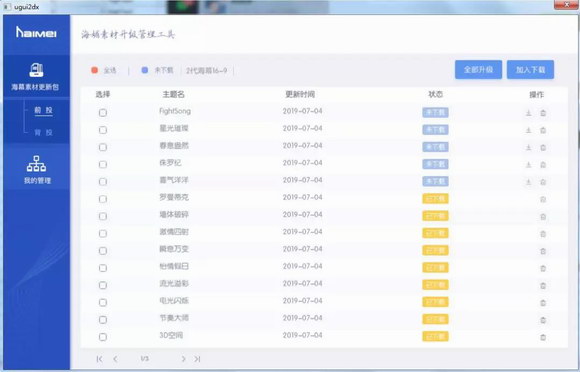Delete the 3D空间 theme using its trash icon
Image resolution: width=580 pixels, height=372 pixels.
click(543, 337)
